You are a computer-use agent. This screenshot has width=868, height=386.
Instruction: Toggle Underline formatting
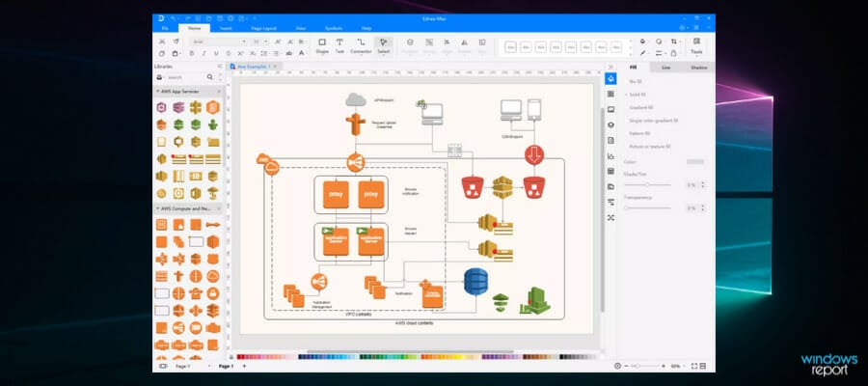[x=216, y=54]
